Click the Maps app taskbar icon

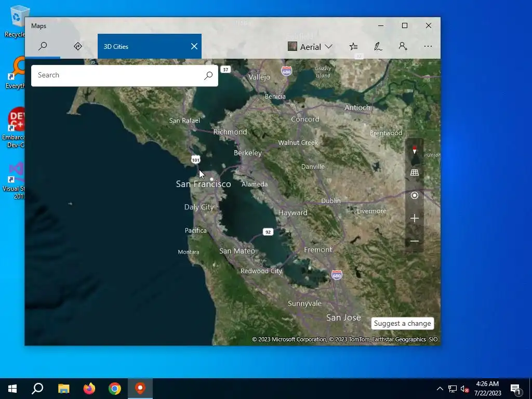point(140,389)
